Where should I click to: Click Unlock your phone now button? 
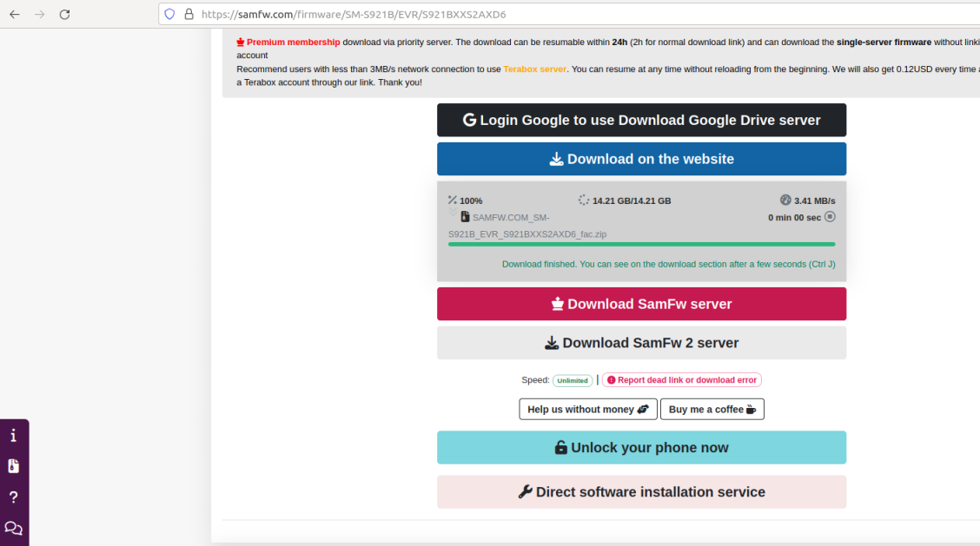(641, 447)
